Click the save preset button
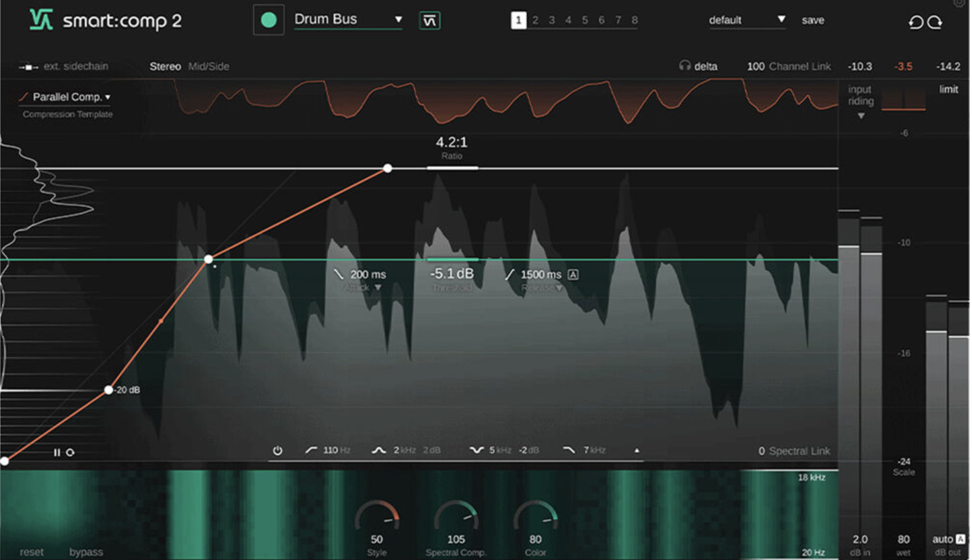The image size is (972, 560). 813,20
